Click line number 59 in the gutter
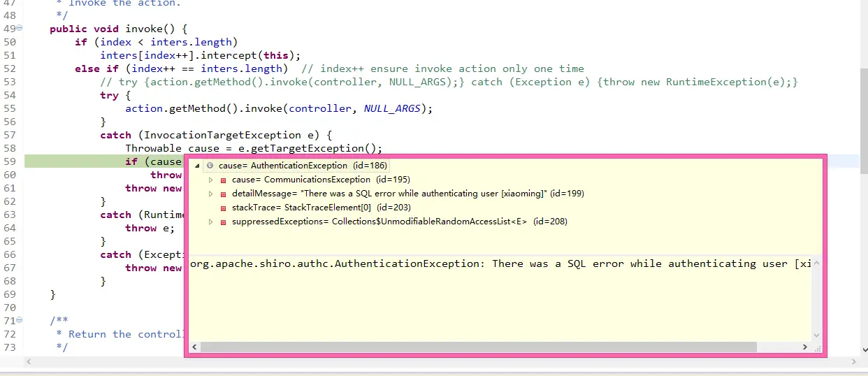Screen dimensions: 868x376 [x=9, y=161]
